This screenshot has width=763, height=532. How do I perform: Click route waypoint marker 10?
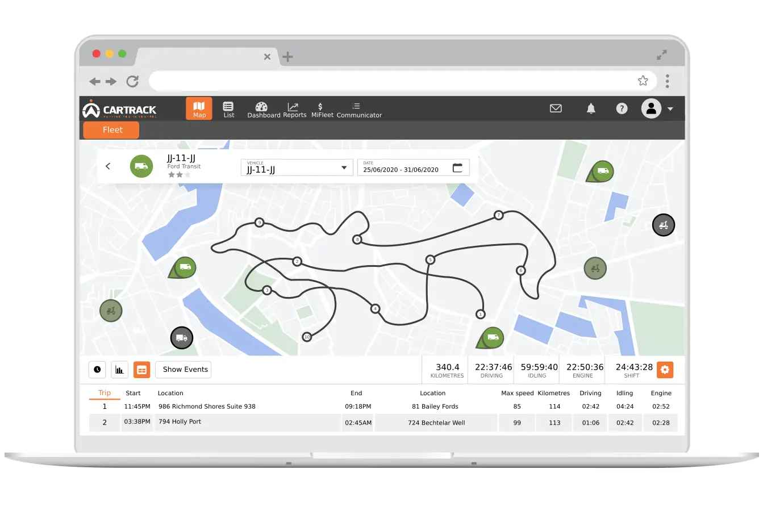[307, 337]
